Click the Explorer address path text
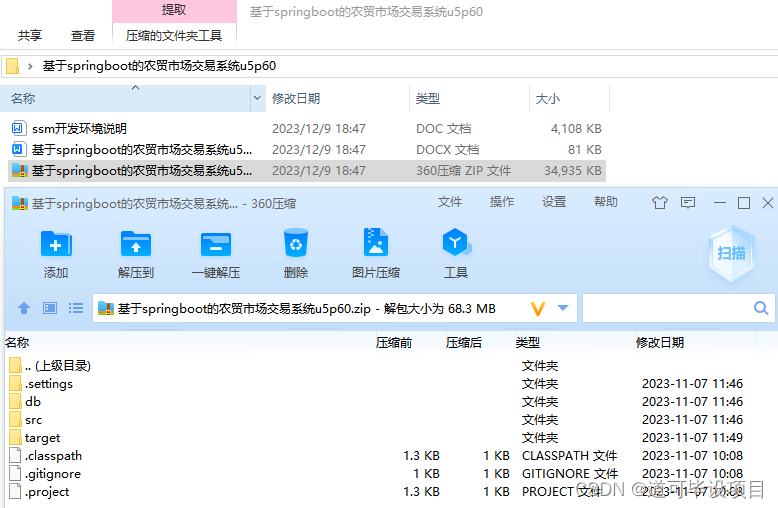Screen dimensions: 778x508 [x=159, y=66]
